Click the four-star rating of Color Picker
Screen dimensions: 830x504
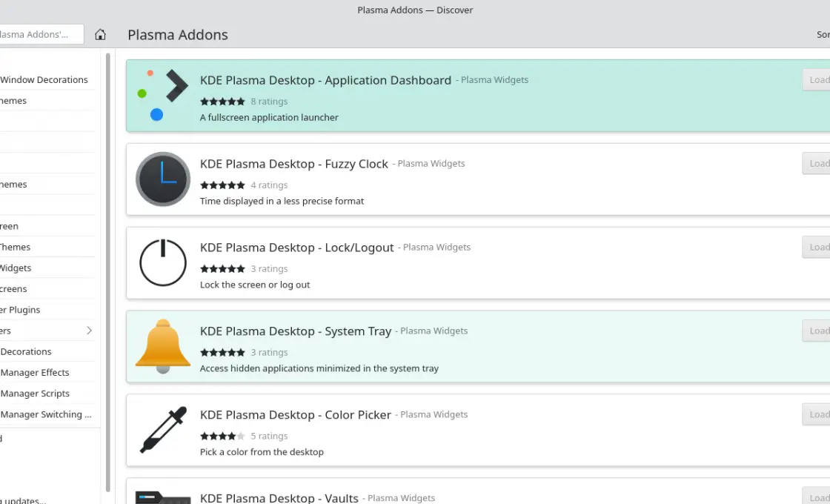pyautogui.click(x=222, y=436)
